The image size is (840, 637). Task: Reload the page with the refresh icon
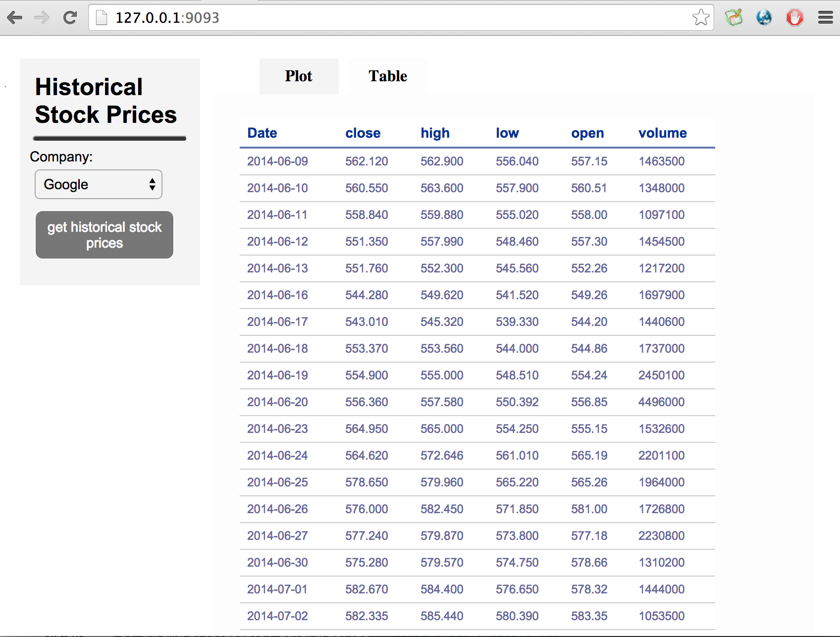[69, 17]
